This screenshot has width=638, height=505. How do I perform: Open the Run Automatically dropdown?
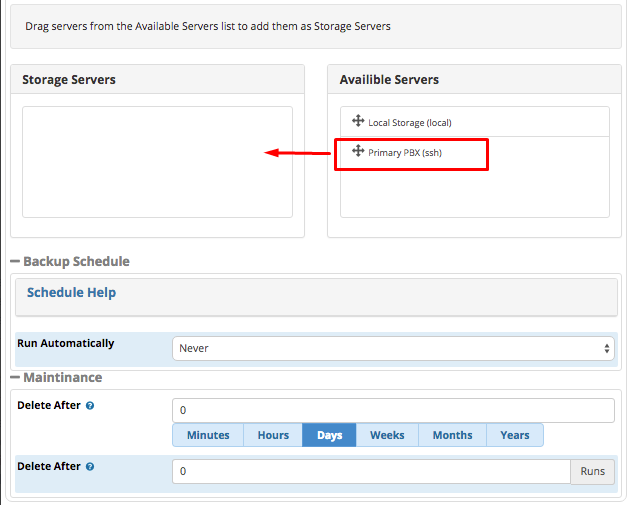point(393,348)
